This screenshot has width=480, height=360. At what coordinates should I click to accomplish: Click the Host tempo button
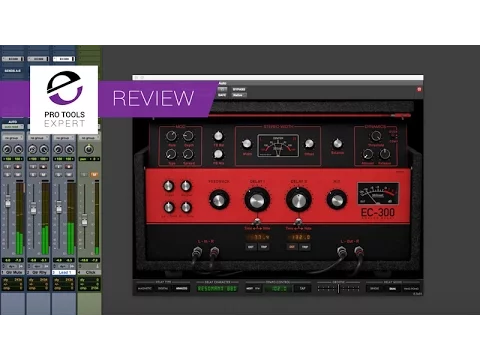pyautogui.click(x=249, y=288)
